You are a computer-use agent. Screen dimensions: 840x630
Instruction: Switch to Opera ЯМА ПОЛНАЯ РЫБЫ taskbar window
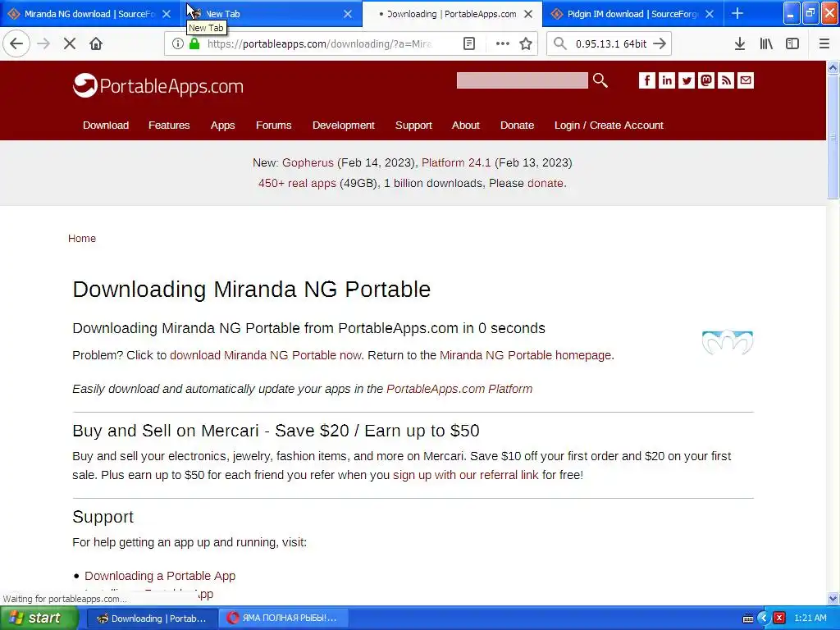(283, 619)
